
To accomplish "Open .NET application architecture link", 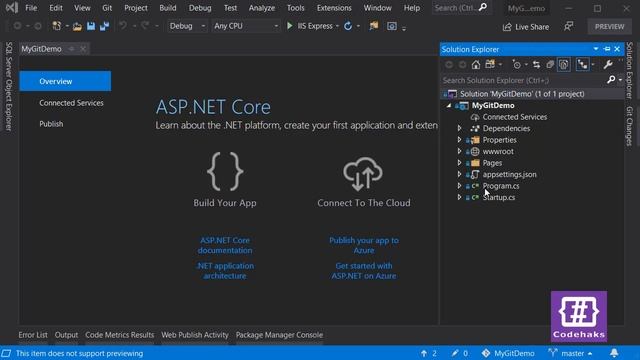I will 225,271.
